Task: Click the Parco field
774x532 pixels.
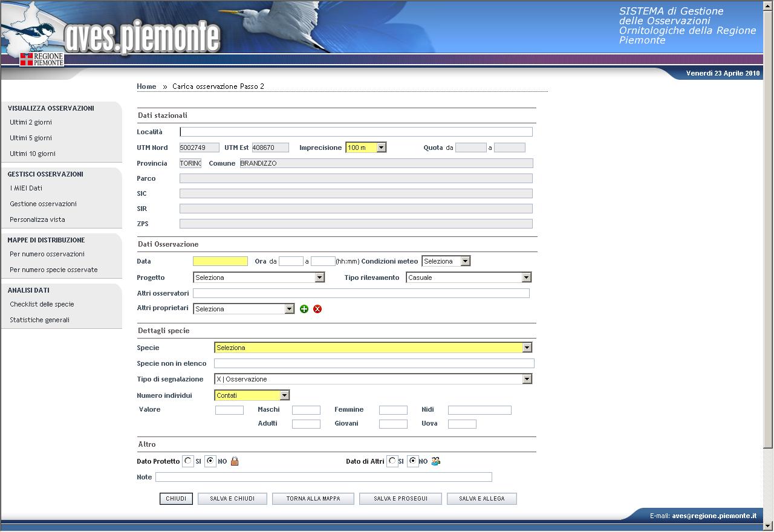Action: (x=356, y=178)
